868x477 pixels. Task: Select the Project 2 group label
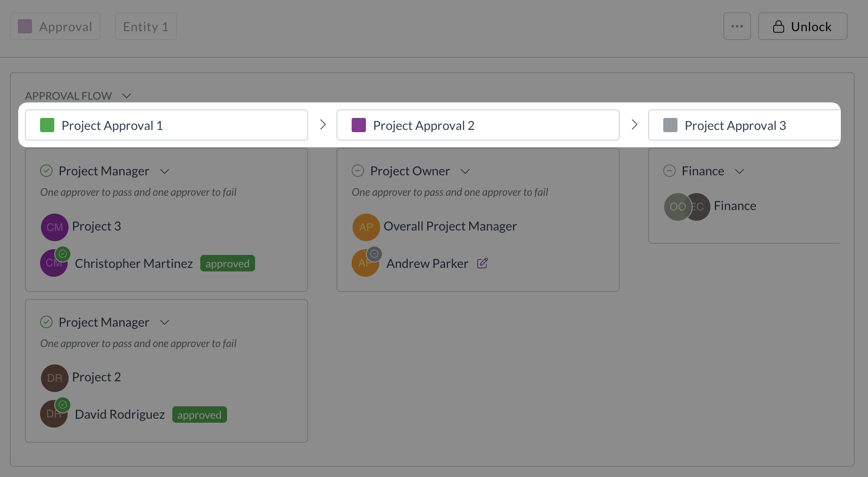coord(97,377)
